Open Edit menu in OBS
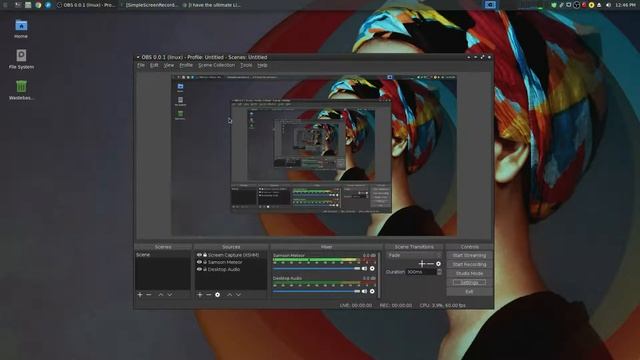Image resolution: width=640 pixels, height=360 pixels. coord(154,65)
